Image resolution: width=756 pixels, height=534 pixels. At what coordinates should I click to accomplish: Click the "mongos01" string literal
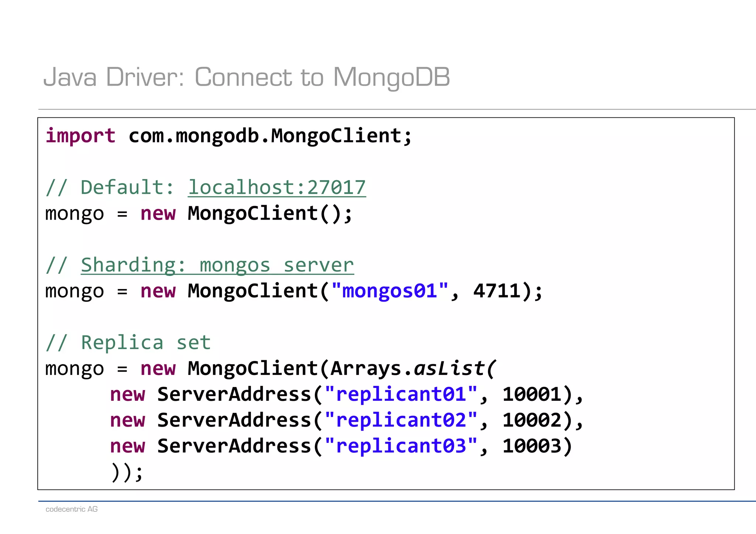point(390,291)
